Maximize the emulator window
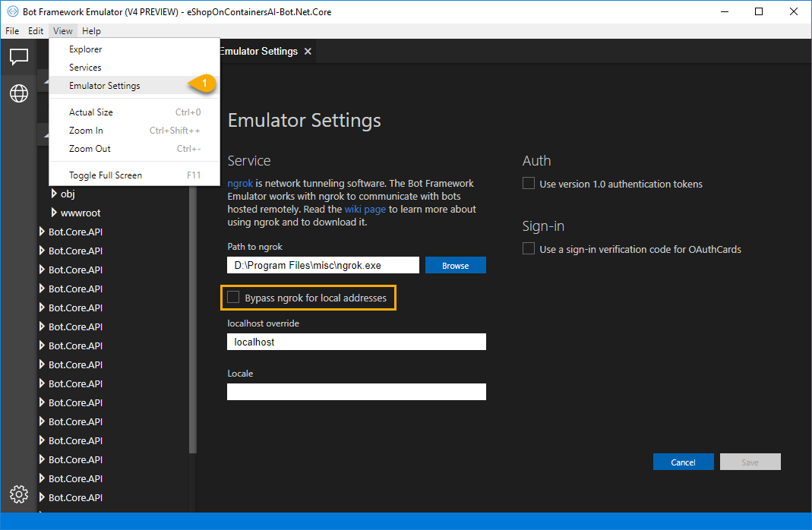The image size is (812, 530). click(759, 11)
